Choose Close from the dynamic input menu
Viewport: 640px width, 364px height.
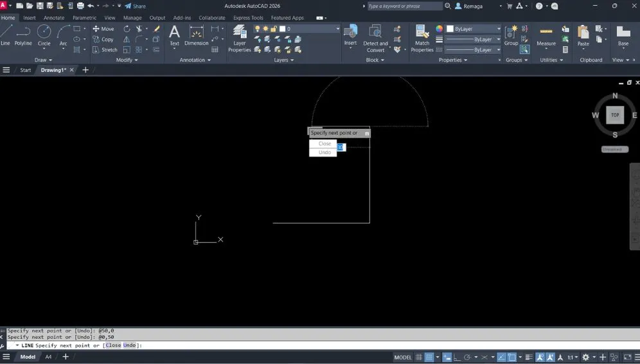324,144
